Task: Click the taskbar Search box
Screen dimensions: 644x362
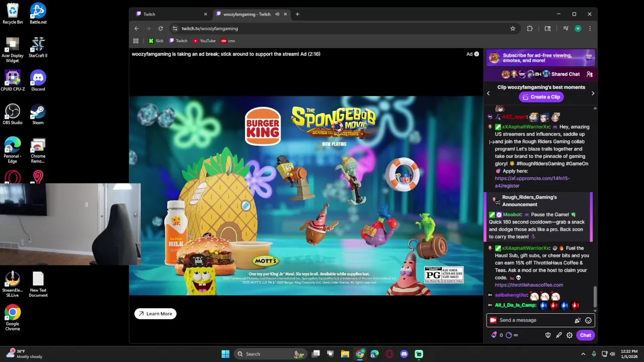Action: [271, 354]
